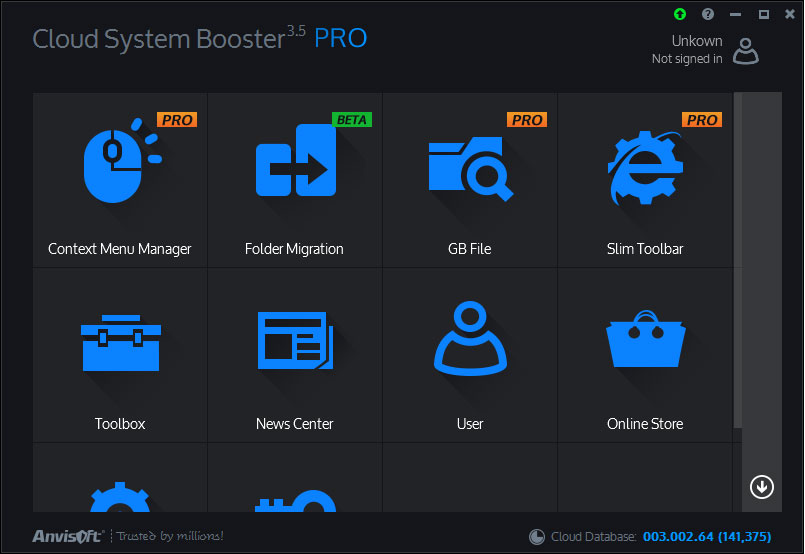
Task: Click the Unkown username text
Action: click(697, 41)
